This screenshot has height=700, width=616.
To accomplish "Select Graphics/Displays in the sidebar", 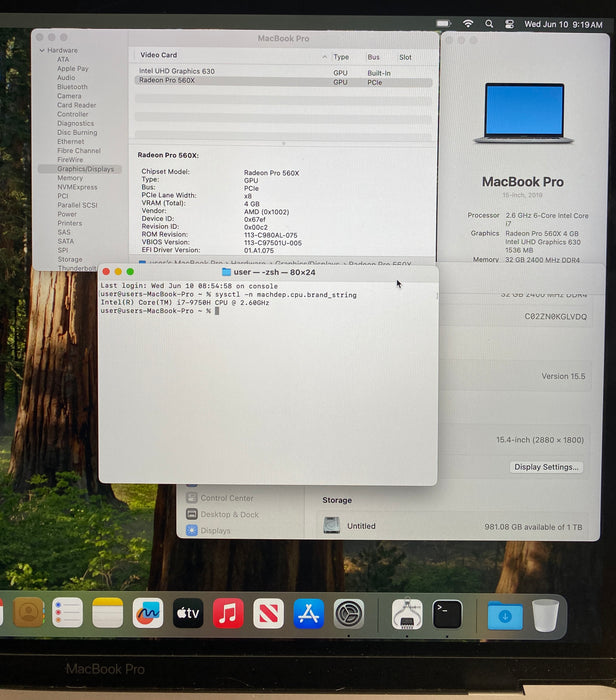I will click(x=80, y=169).
